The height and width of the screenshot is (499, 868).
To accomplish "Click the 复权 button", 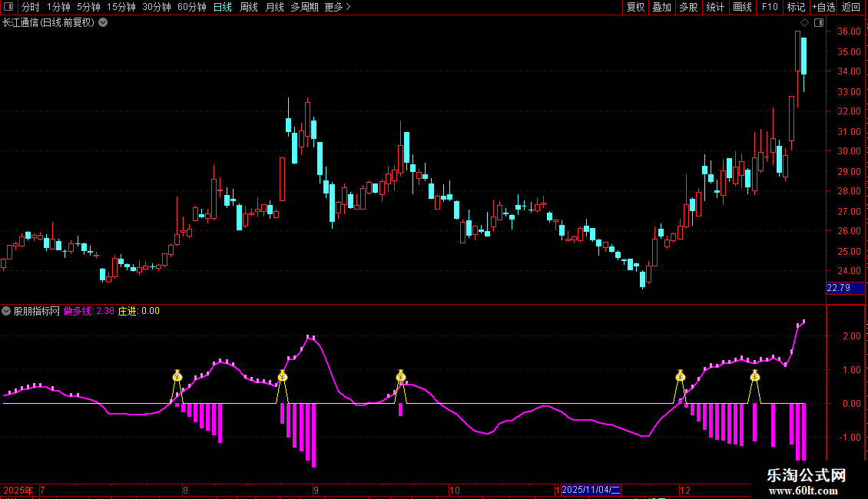I will pos(635,7).
